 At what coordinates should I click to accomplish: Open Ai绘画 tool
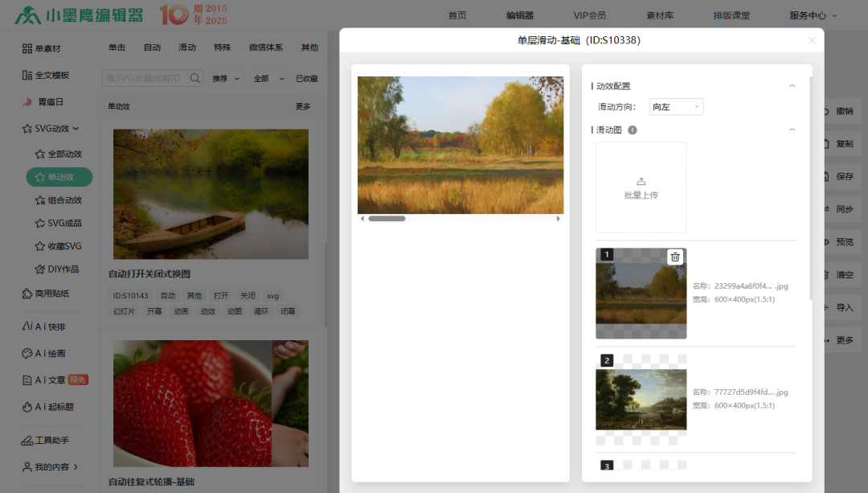(x=43, y=353)
